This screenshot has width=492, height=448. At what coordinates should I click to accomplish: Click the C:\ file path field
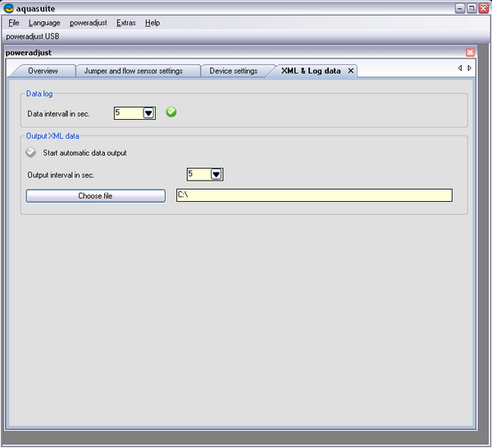coord(314,195)
